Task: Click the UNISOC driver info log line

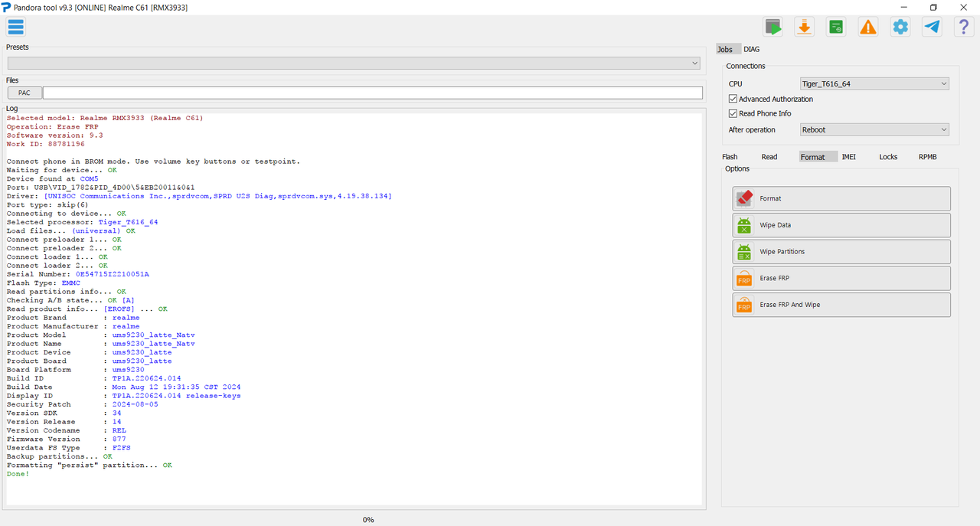Action: click(x=199, y=196)
